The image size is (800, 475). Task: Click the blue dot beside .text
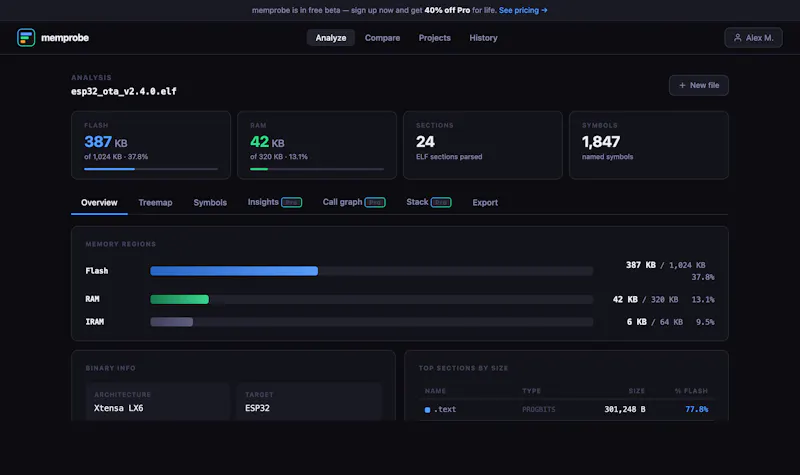(x=427, y=410)
